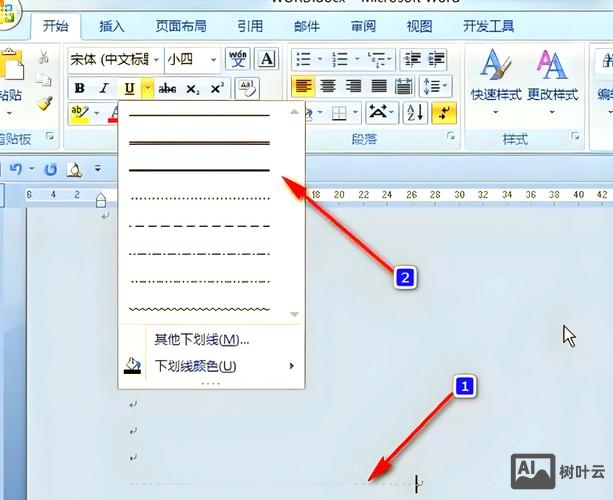Pick the dashed underline style
Image resolution: width=613 pixels, height=500 pixels.
coord(199,226)
